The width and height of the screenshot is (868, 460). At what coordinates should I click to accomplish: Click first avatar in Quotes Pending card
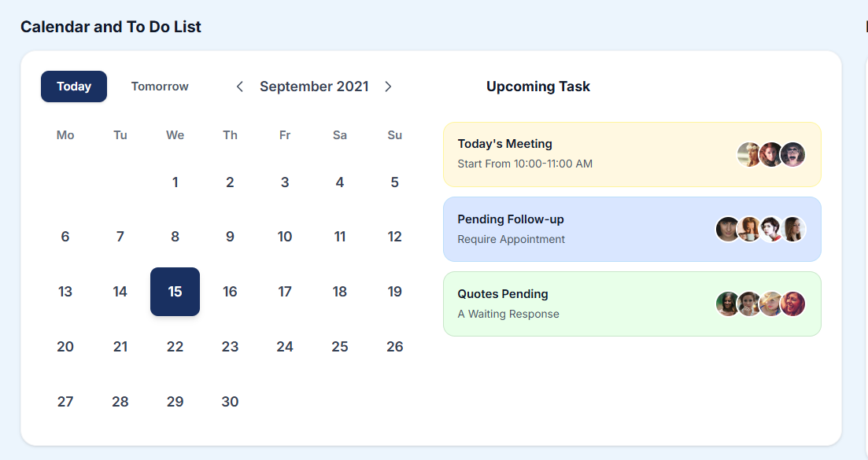pos(728,304)
